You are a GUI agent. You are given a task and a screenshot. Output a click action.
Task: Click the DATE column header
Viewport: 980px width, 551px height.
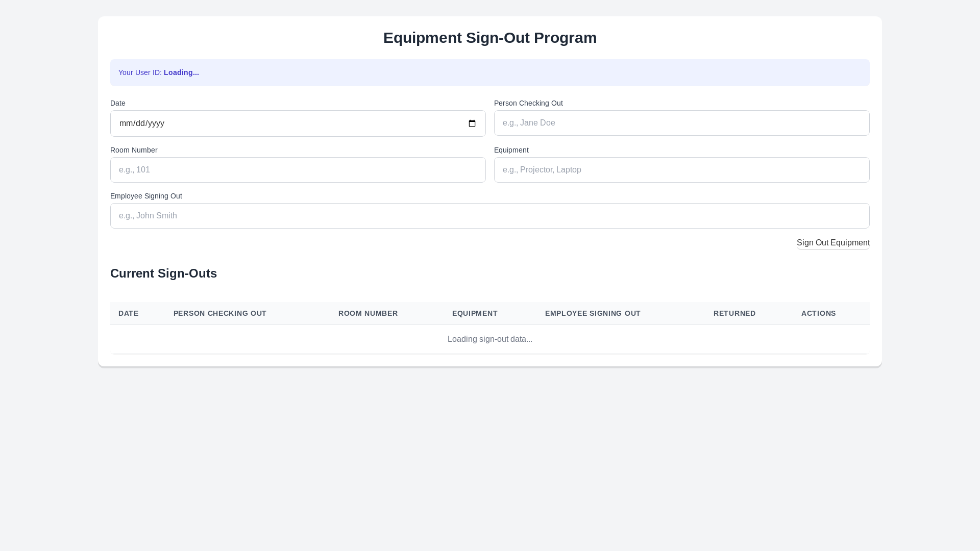129,313
